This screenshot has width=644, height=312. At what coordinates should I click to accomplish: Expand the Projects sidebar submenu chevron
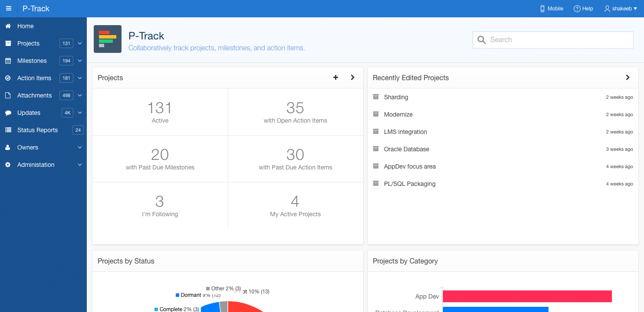(x=80, y=43)
